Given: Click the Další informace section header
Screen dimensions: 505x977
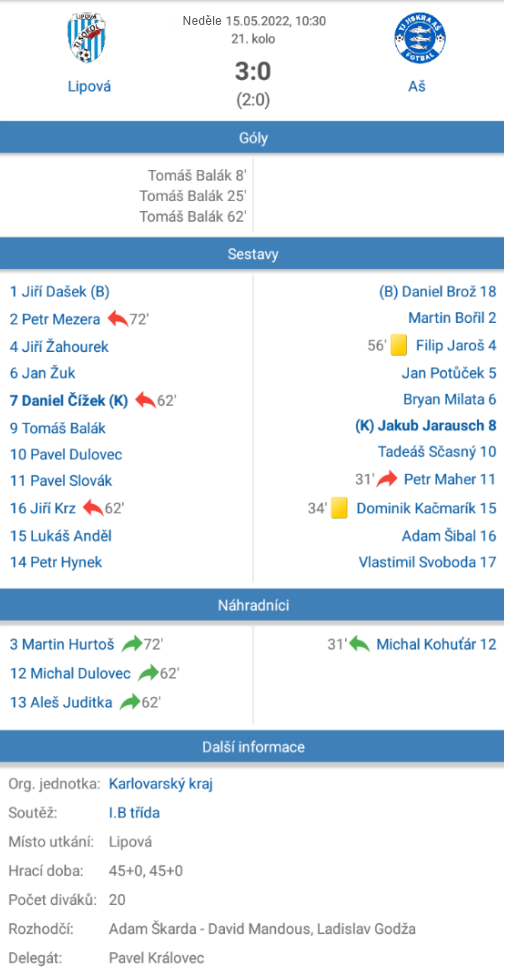Looking at the screenshot, I should click(252, 746).
